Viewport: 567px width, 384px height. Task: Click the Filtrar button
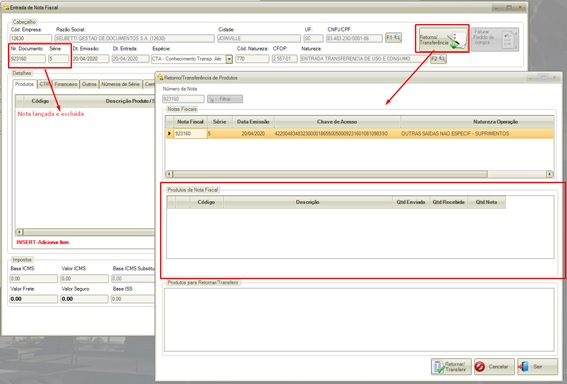pyautogui.click(x=225, y=99)
